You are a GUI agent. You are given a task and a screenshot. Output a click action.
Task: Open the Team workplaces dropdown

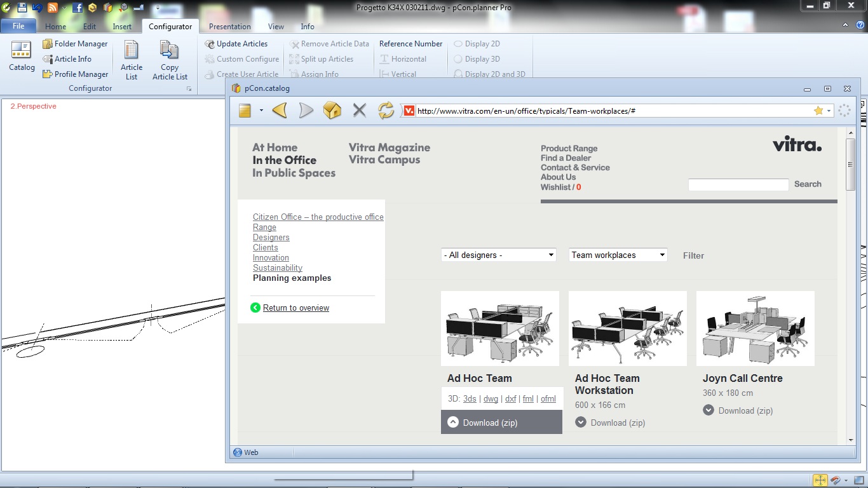pos(618,255)
